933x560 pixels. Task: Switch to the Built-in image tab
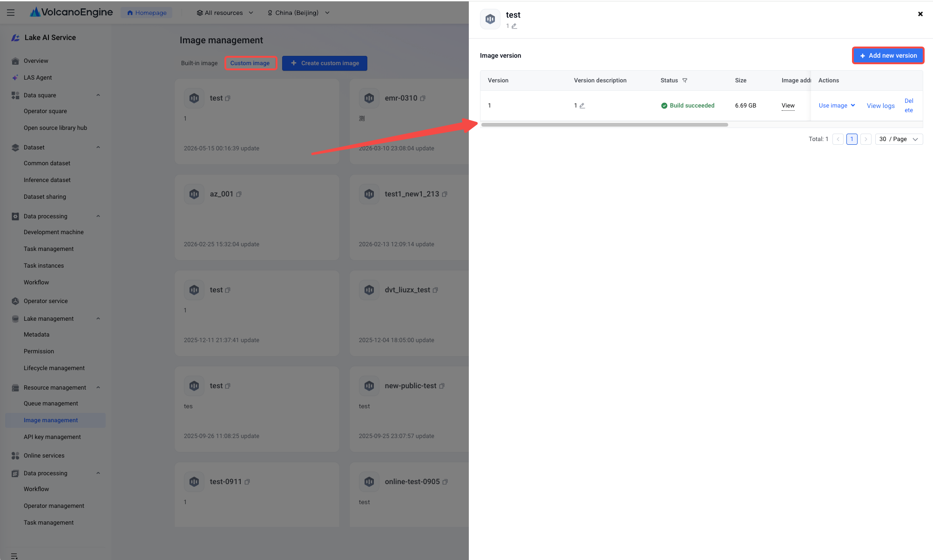[199, 63]
